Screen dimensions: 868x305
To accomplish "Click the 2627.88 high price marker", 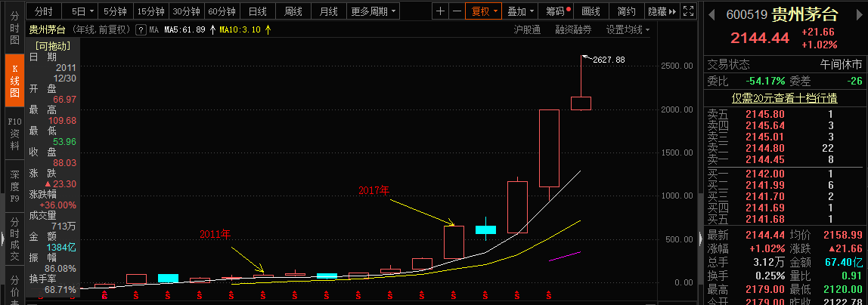I will point(609,60).
